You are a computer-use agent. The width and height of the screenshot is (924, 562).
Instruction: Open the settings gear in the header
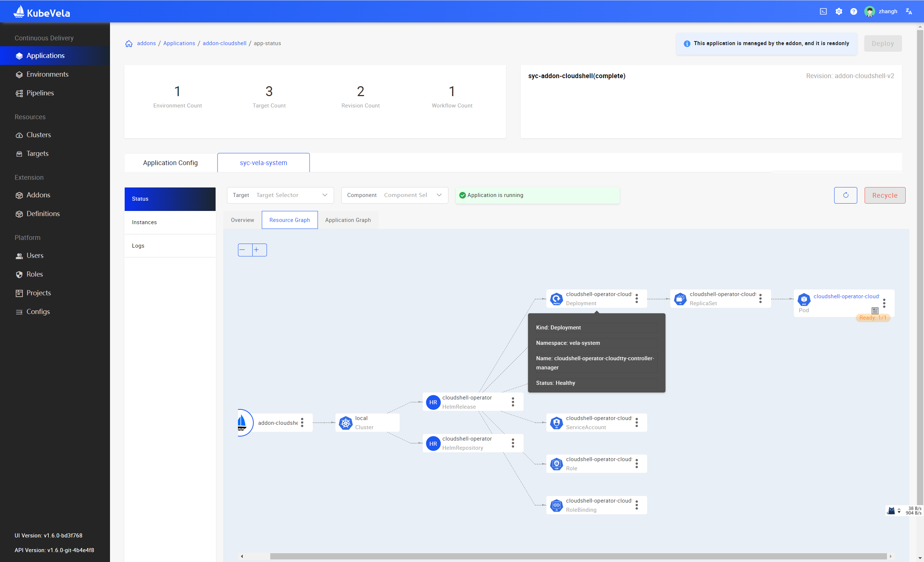[839, 11]
